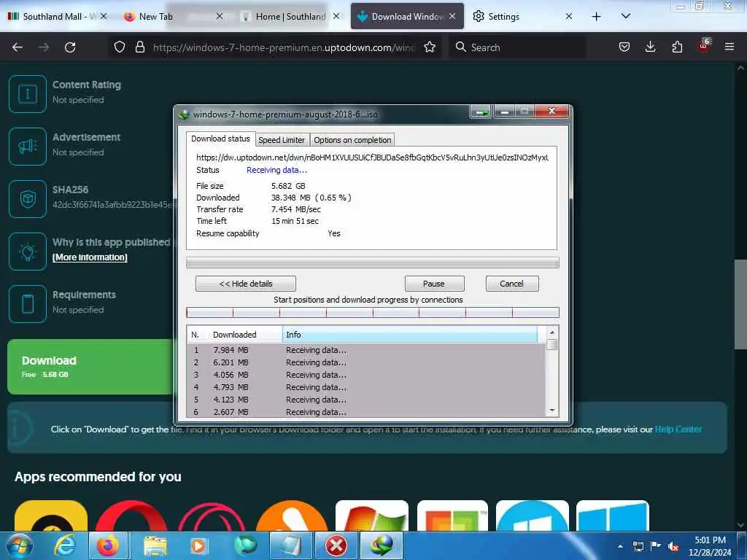This screenshot has height=560, width=747.
Task: Click the Info column header
Action: pyautogui.click(x=410, y=334)
